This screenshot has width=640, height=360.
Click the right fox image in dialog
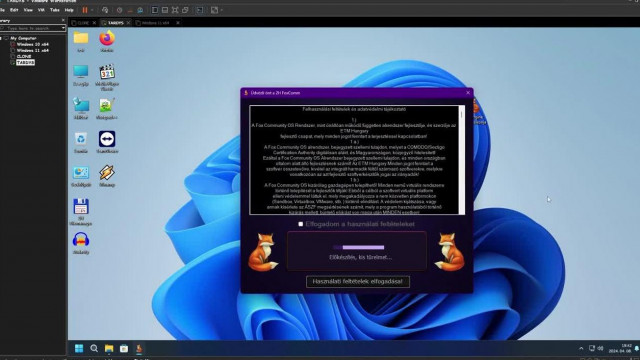(x=449, y=252)
